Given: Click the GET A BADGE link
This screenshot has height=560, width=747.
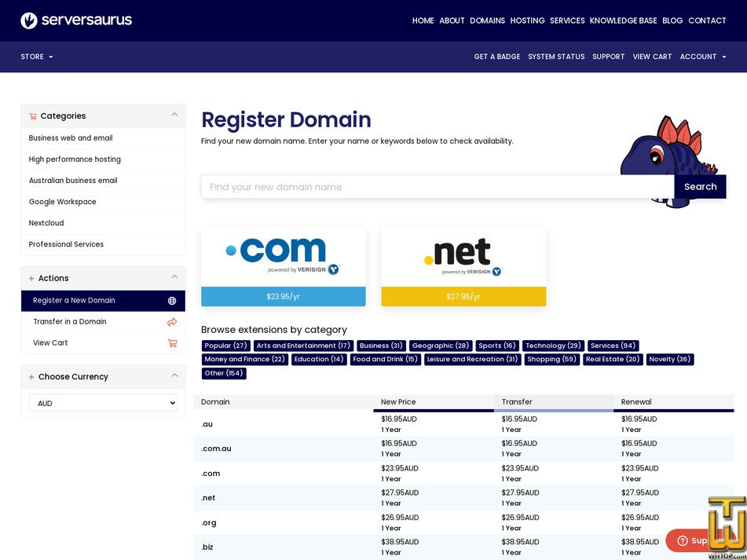Looking at the screenshot, I should tap(497, 57).
